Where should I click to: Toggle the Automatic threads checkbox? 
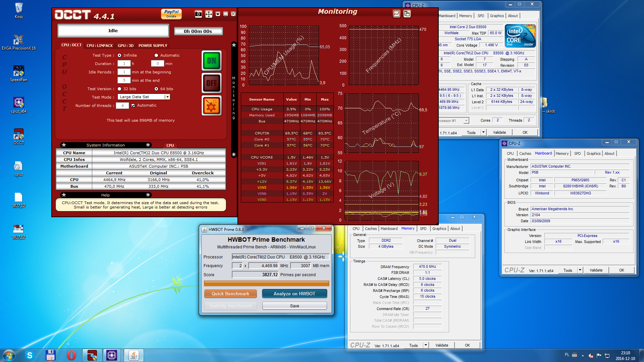tap(133, 105)
